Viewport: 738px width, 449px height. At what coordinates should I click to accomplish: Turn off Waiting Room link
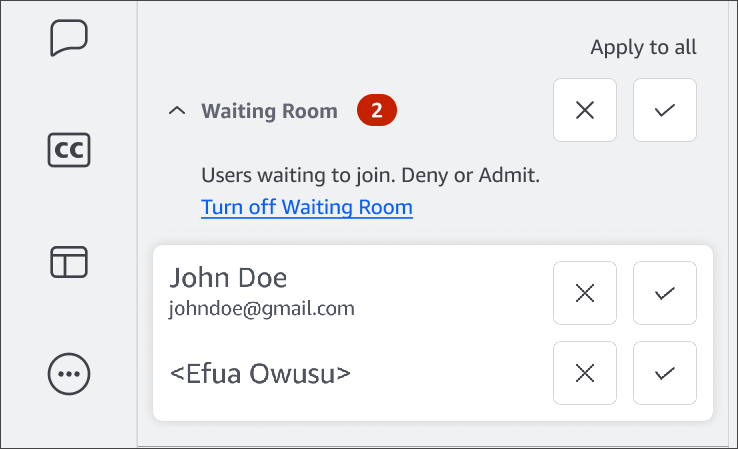pyautogui.click(x=307, y=208)
